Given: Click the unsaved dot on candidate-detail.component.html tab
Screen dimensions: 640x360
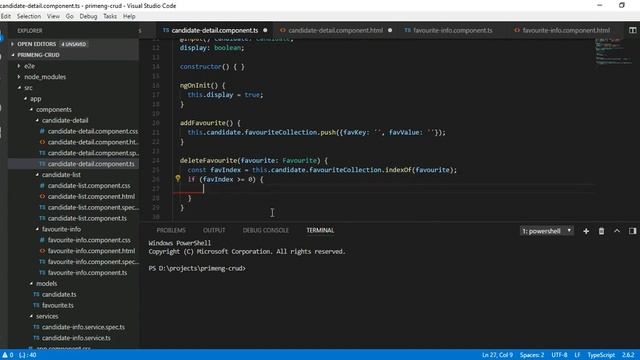Looking at the screenshot, I should tap(390, 30).
